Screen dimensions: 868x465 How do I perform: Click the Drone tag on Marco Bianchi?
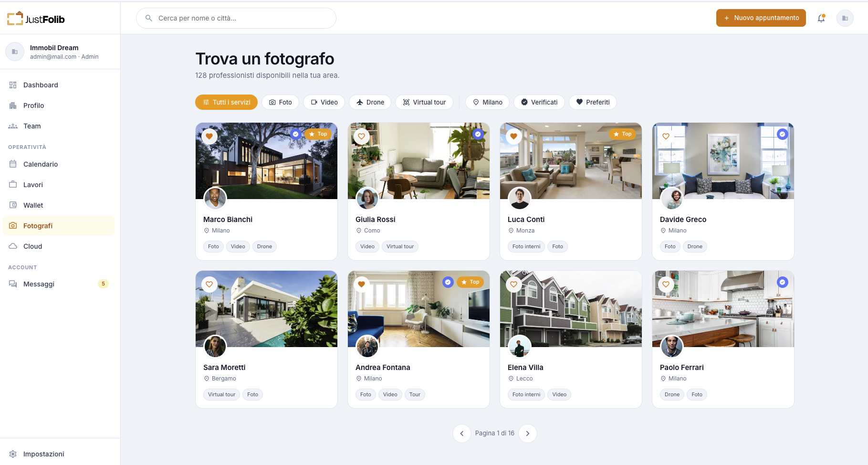[x=264, y=247]
